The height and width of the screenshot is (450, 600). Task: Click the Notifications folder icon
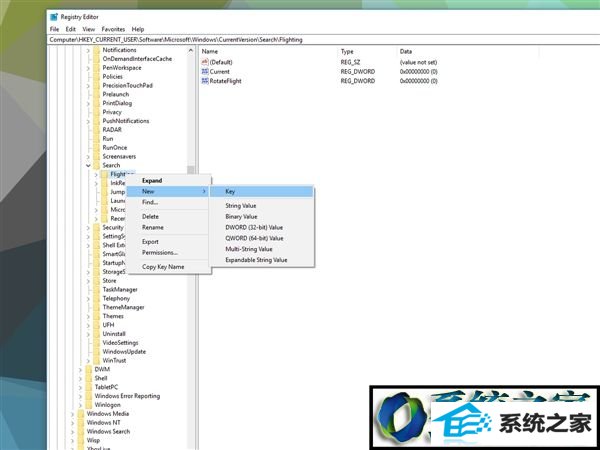click(x=96, y=50)
